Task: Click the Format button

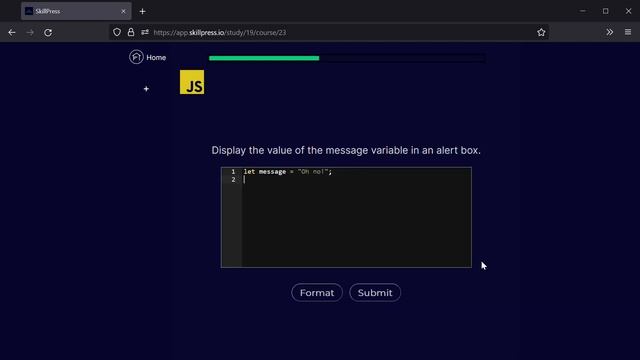Action: coord(317,293)
